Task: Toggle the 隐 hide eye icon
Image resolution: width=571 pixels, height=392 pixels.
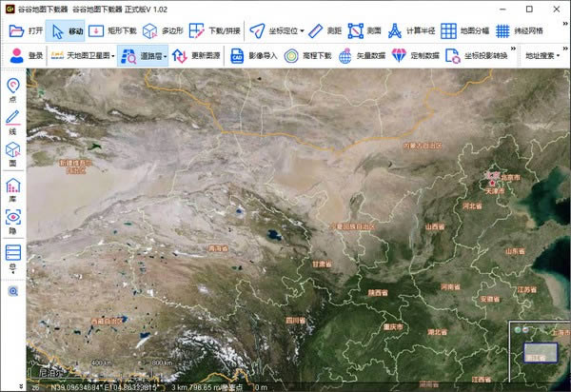Action: [13, 222]
